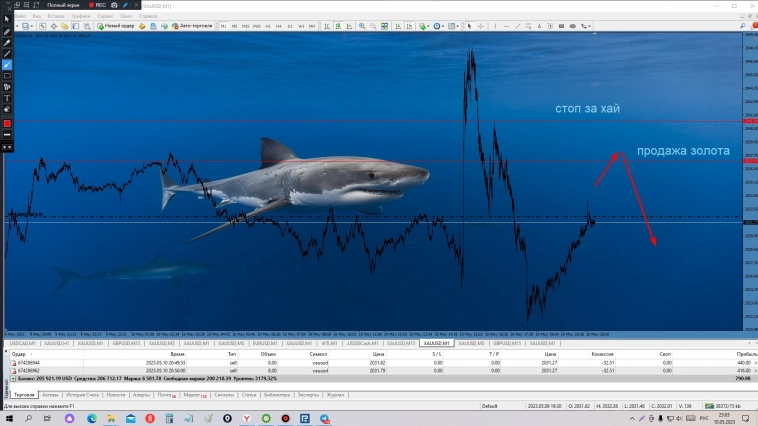This screenshot has width=758, height=426.
Task: Click the camera screenshot icon next to REC
Action: pos(115,5)
